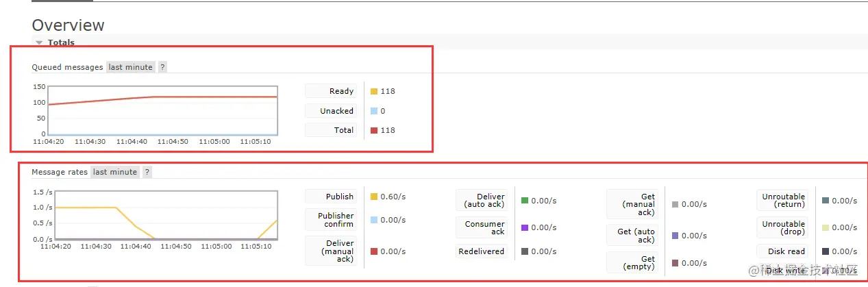Viewport: 868px width, 287px height.
Task: Click the Get (empty) 0.00/s value
Action: [x=694, y=263]
